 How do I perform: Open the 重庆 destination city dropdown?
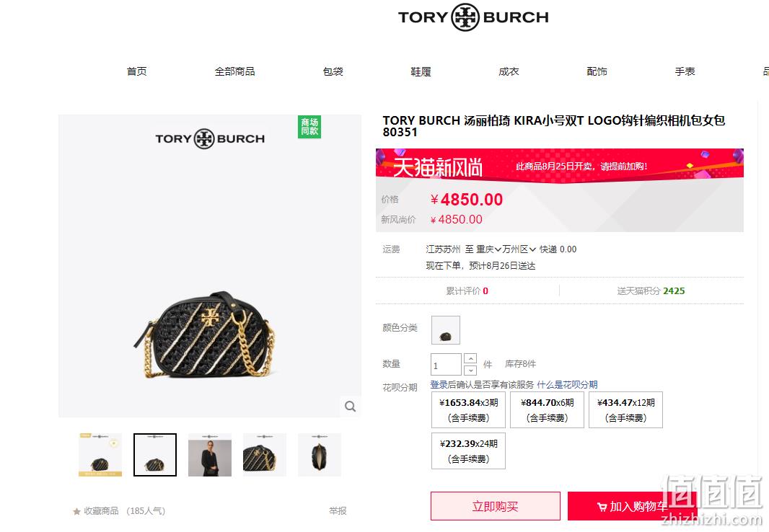488,249
